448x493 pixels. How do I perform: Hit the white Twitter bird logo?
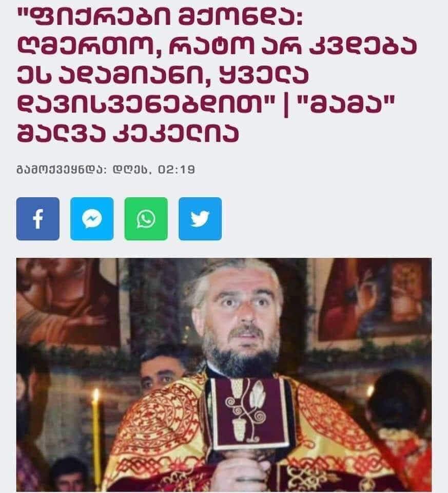(x=200, y=219)
